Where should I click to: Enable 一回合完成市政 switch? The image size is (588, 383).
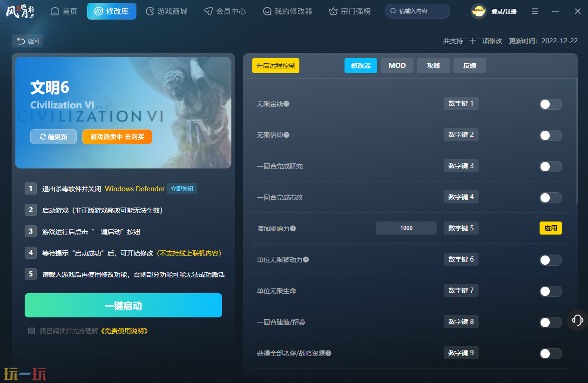tap(550, 198)
